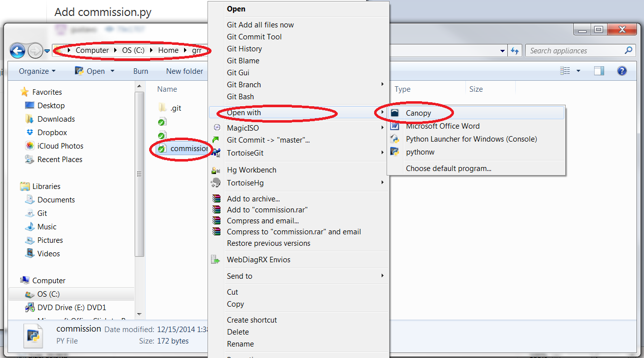The image size is (644, 358).
Task: Click the Size column header
Action: (x=476, y=89)
